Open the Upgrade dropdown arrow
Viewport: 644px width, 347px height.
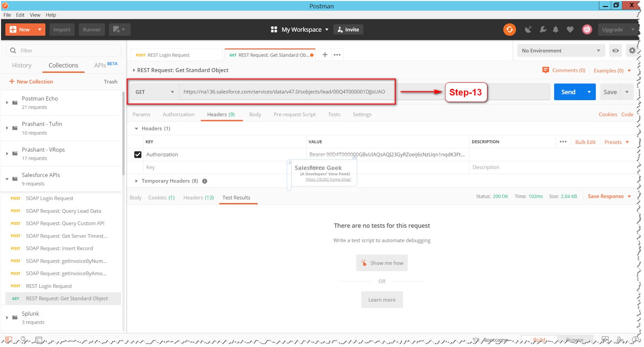coord(633,29)
